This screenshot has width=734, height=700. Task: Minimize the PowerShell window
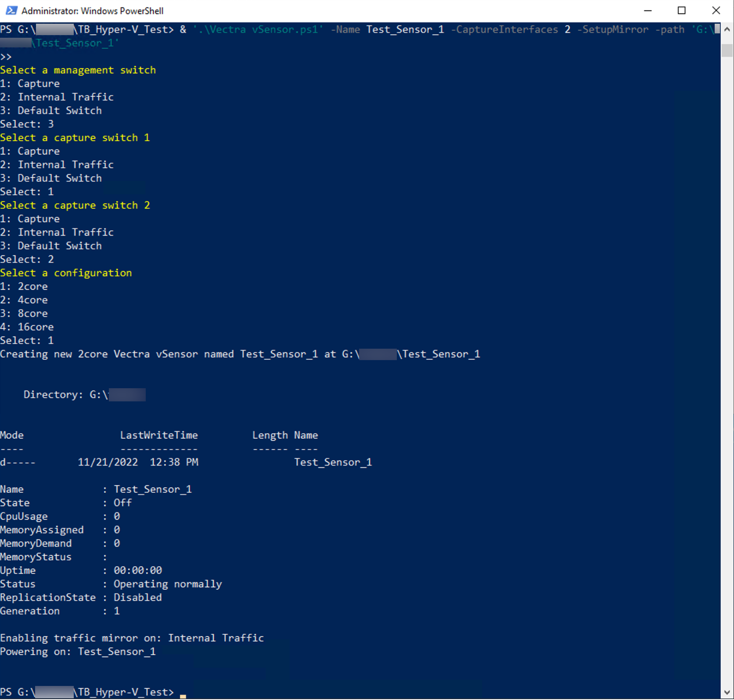pyautogui.click(x=648, y=11)
